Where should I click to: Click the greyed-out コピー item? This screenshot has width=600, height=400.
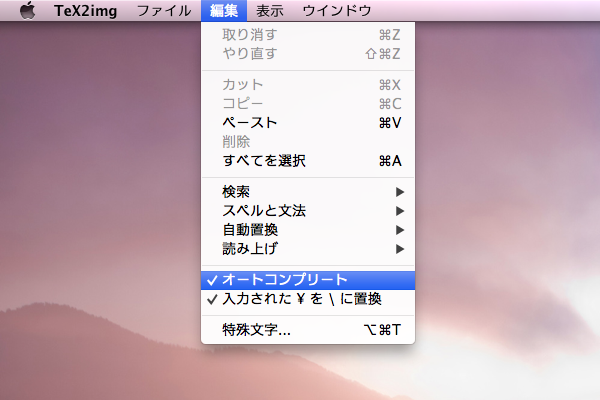[308, 104]
